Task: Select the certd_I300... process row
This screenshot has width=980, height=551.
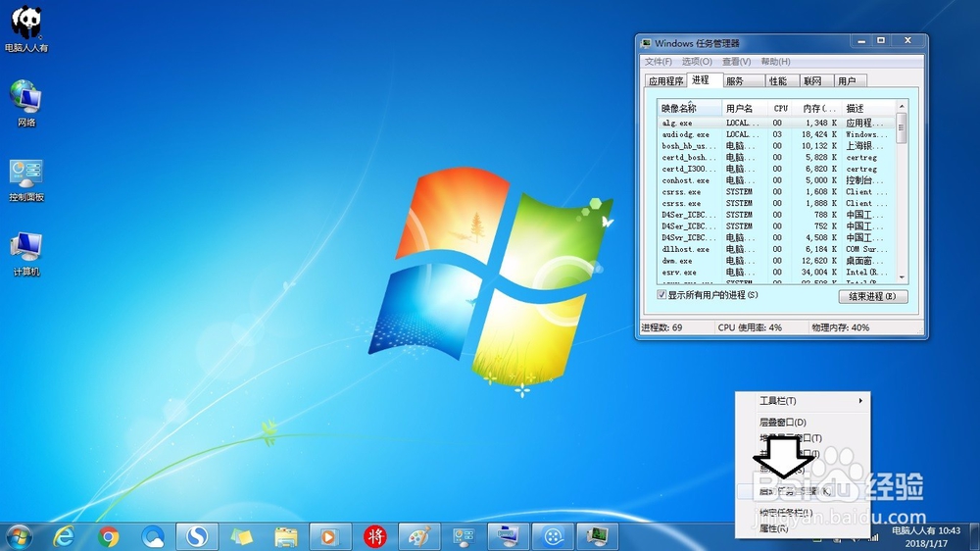Action: pyautogui.click(x=777, y=169)
